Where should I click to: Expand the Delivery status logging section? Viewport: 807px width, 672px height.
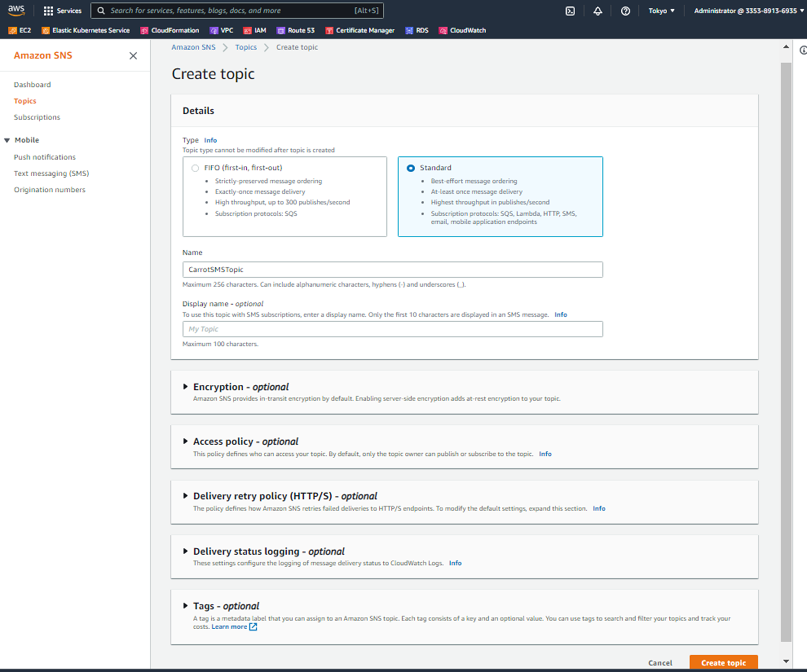point(185,551)
